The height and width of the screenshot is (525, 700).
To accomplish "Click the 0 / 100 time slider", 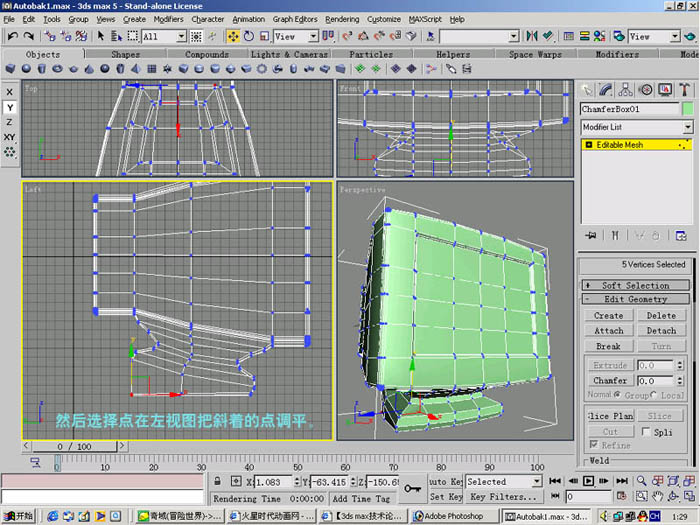I will click(74, 446).
